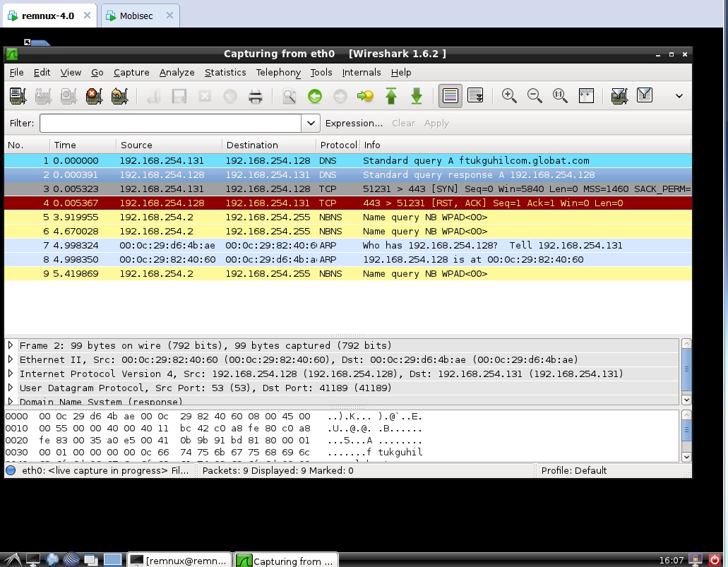
Task: Open the capture filters icon
Action: pyautogui.click(x=619, y=96)
